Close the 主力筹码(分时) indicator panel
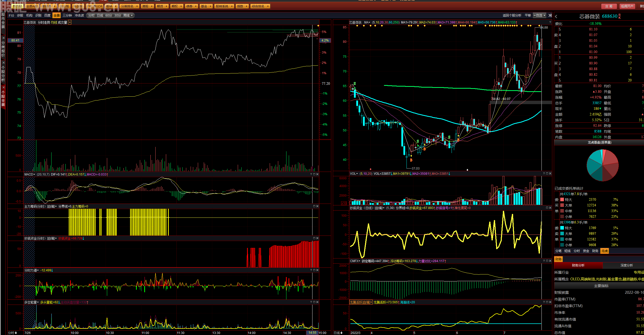 tap(317, 206)
